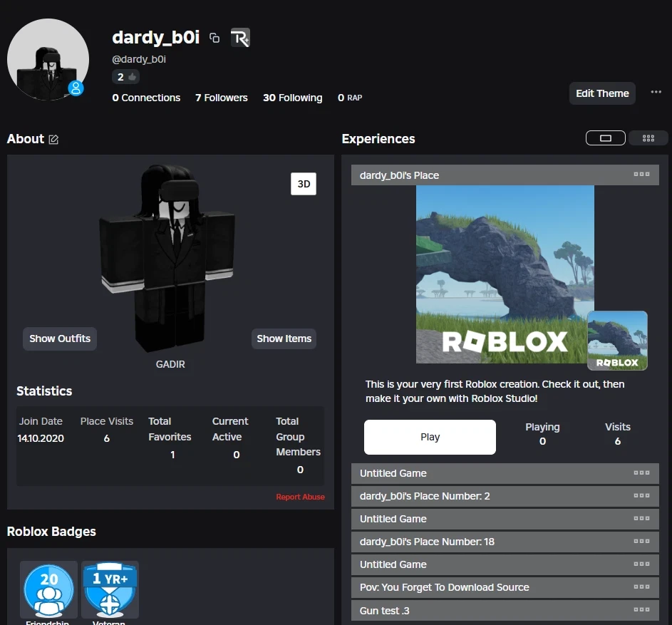Viewport: 672px width, 625px height.
Task: Open dots menu on Place Number: 2 row
Action: tap(641, 495)
